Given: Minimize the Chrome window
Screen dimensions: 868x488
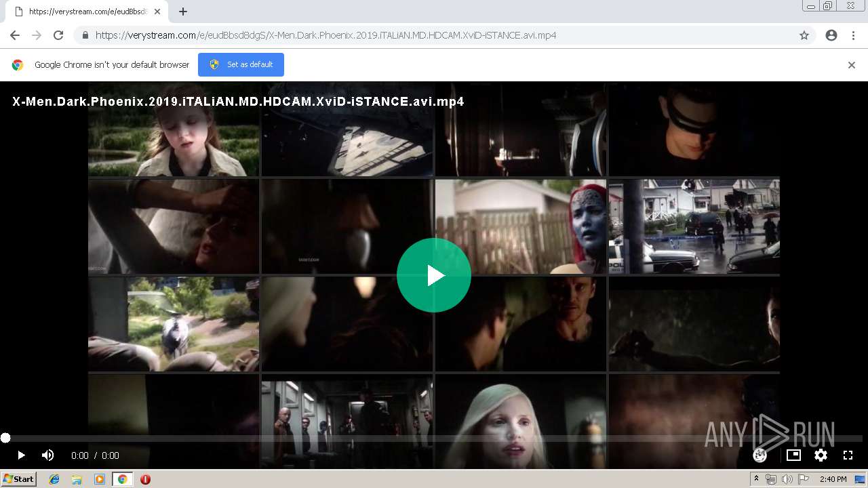Looking at the screenshot, I should click(x=811, y=6).
